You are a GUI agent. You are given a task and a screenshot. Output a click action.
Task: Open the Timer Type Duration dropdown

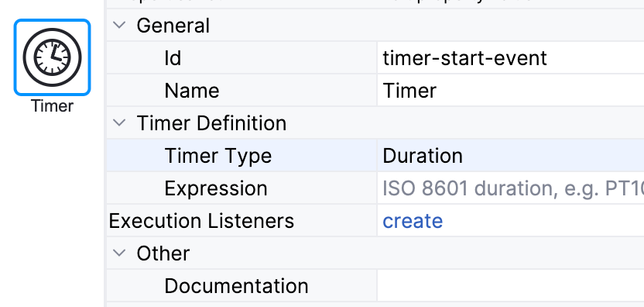(511, 156)
